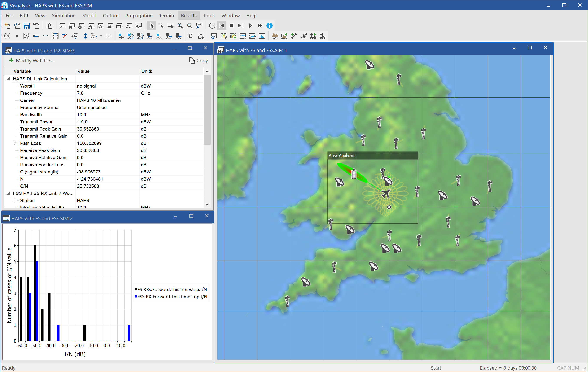This screenshot has width=588, height=372.
Task: Click Copy in the watch window
Action: tap(199, 60)
